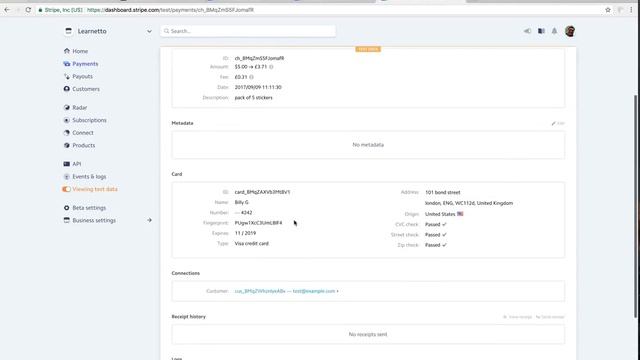Expand the Learnetto account dropdown
Screen dimensions: 640x360
(x=149, y=31)
